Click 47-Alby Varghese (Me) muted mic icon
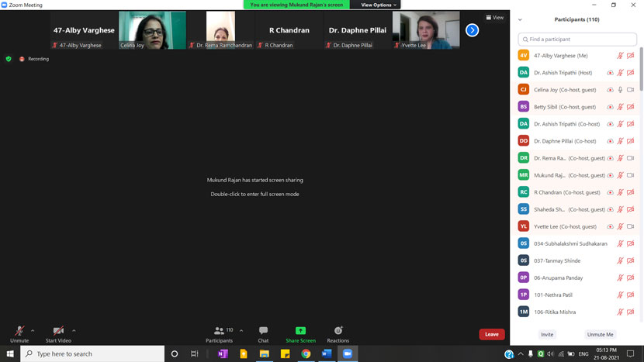This screenshot has width=644, height=362. point(620,55)
